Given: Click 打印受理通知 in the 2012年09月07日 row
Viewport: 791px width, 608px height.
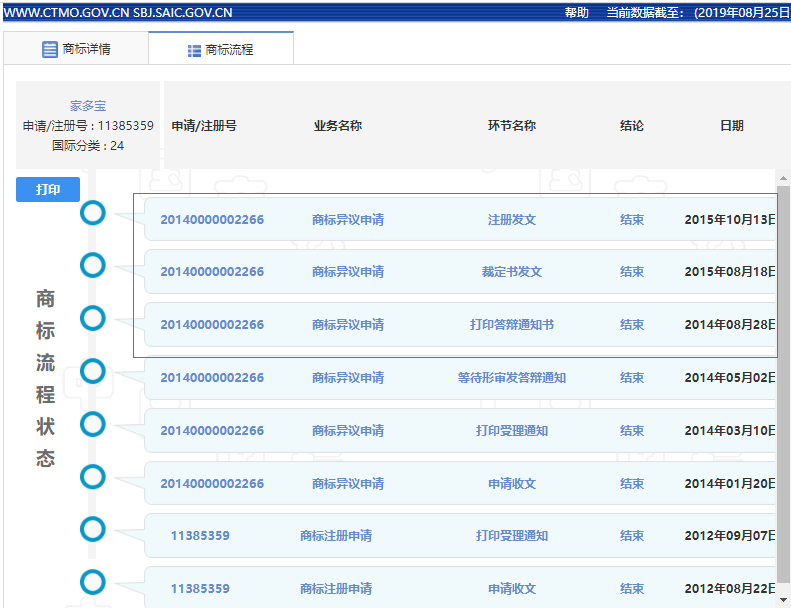Looking at the screenshot, I should (x=512, y=535).
